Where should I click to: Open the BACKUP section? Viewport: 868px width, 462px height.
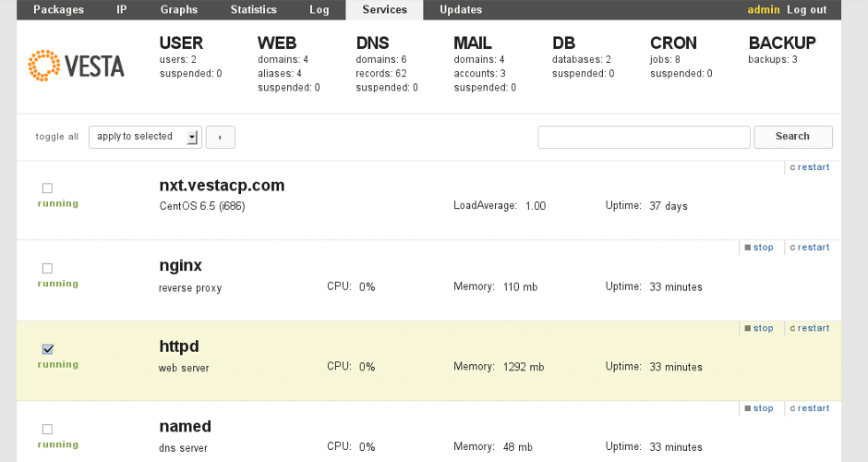[782, 43]
